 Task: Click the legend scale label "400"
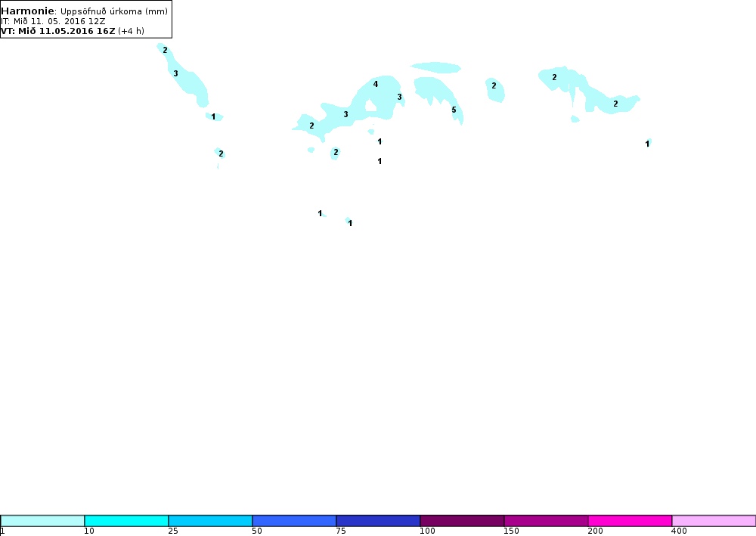point(679,531)
